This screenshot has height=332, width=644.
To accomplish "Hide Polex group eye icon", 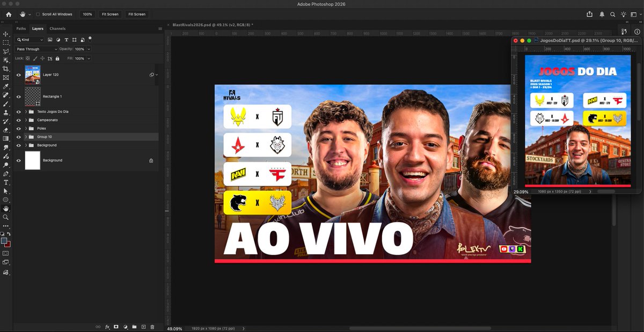I will [19, 129].
